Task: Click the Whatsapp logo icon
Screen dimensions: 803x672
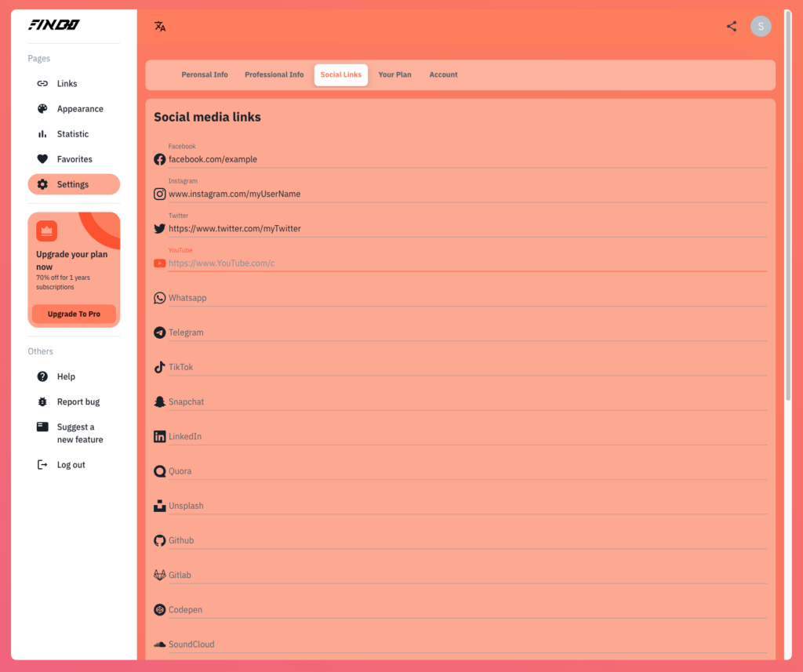Action: click(x=160, y=298)
